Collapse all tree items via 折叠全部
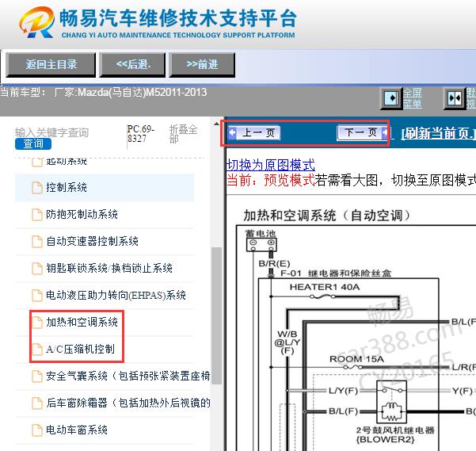The width and height of the screenshot is (476, 451). [183, 134]
